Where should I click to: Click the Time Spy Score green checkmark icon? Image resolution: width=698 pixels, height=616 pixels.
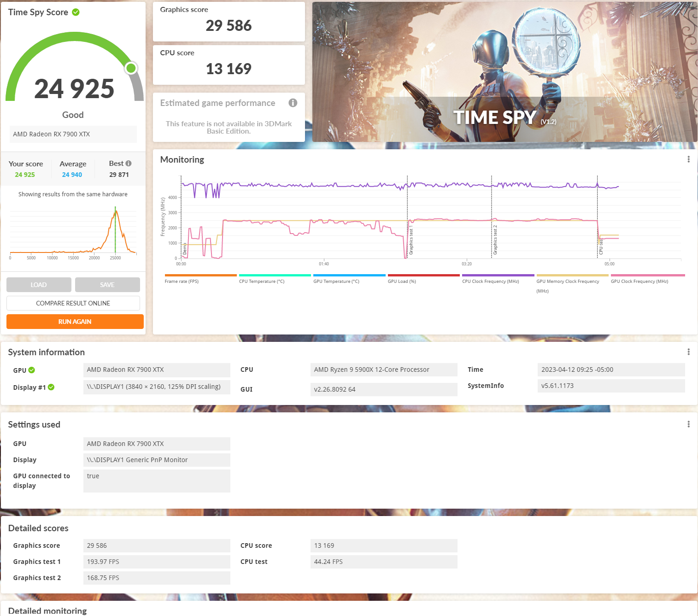pos(76,12)
